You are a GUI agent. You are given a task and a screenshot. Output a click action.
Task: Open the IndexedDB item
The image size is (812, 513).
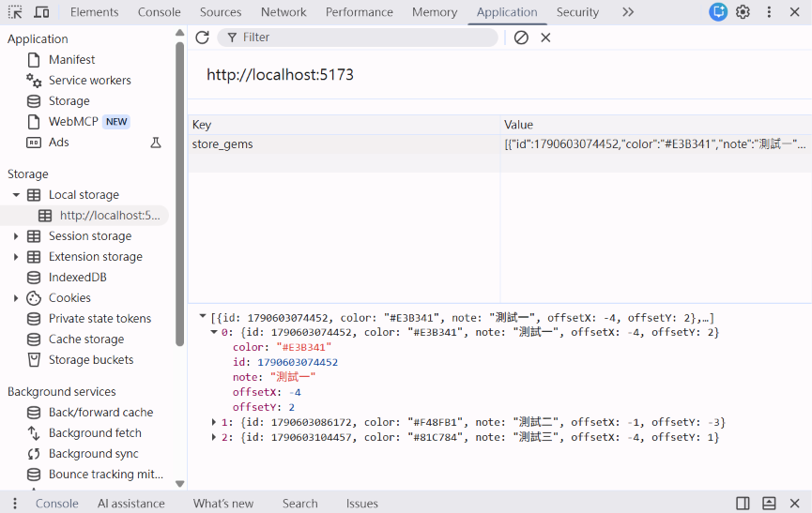pyautogui.click(x=77, y=278)
